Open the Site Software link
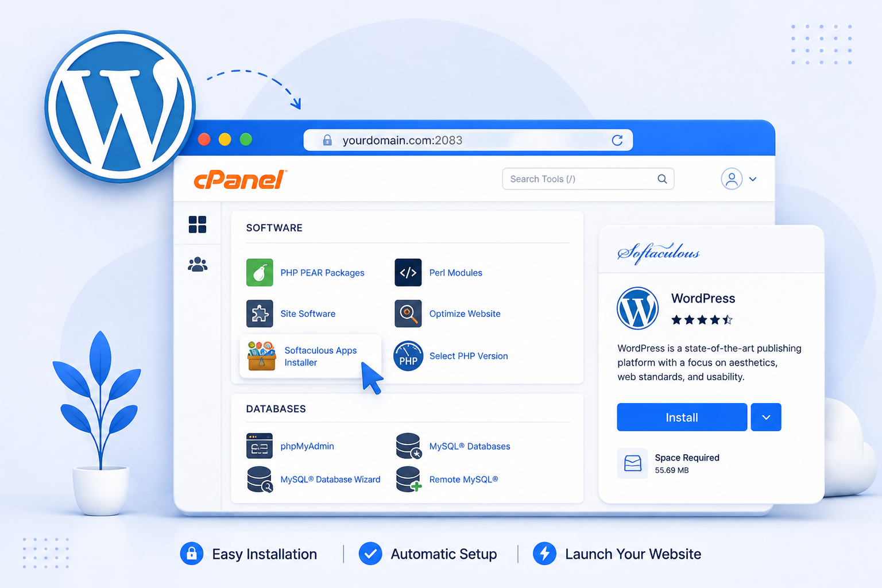Viewport: 882px width, 588px height. pos(308,314)
